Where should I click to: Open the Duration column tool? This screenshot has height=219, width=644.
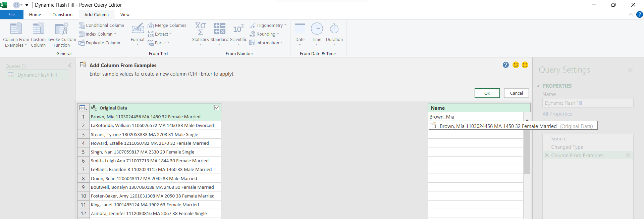[x=334, y=34]
